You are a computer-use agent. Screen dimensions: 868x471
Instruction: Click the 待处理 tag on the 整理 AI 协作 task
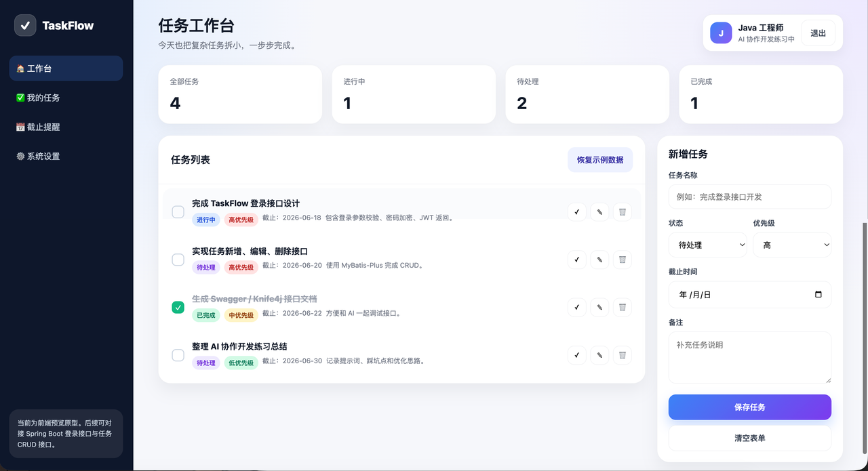coord(206,363)
